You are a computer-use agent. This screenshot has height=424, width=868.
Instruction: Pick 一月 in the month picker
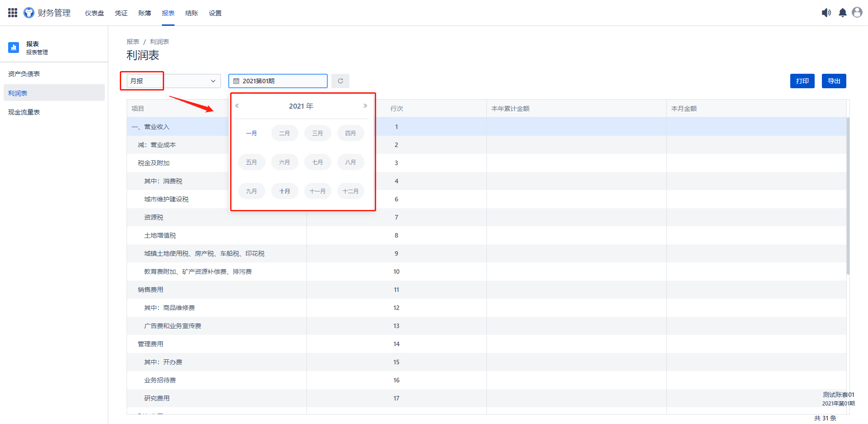tap(251, 133)
